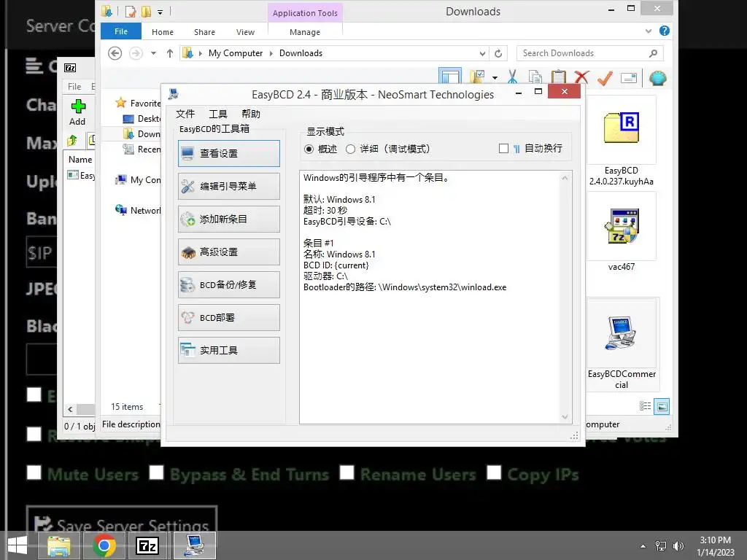
Task: Expand the address bar history dropdown
Action: pyautogui.click(x=482, y=53)
